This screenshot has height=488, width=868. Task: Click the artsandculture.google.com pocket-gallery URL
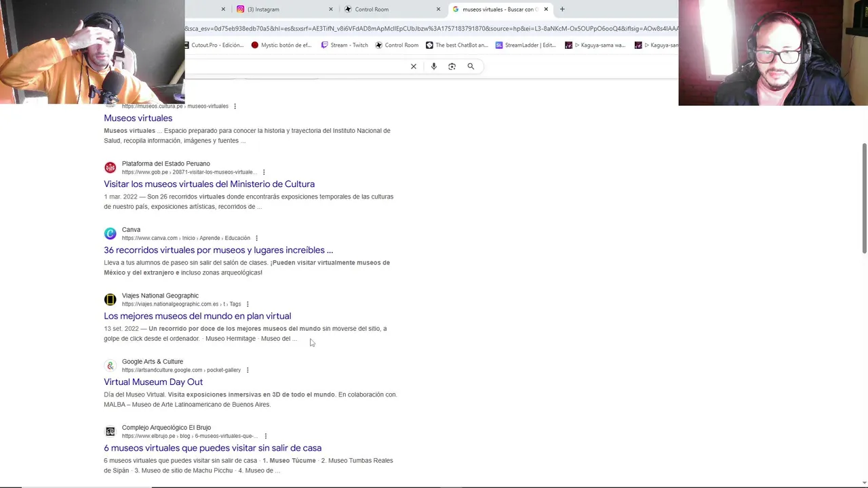pyautogui.click(x=181, y=370)
